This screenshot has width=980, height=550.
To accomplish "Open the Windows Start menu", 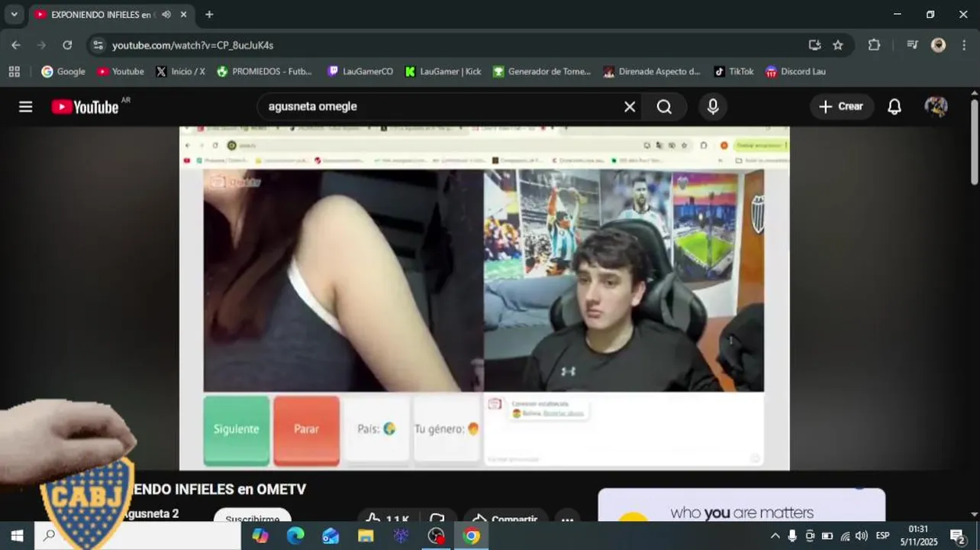I will coord(17,535).
